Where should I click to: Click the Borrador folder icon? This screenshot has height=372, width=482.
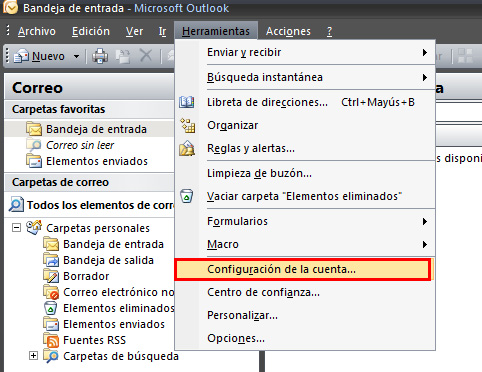(51, 276)
